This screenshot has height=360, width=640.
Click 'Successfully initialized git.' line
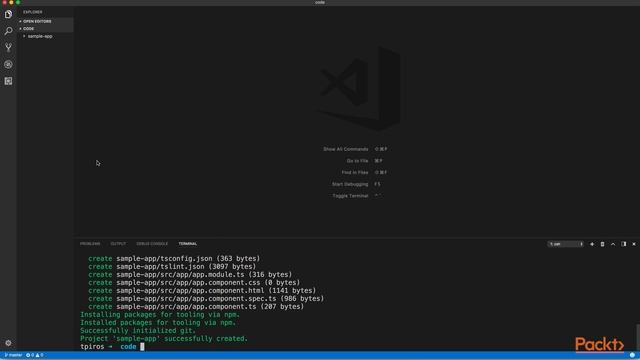[x=138, y=331]
